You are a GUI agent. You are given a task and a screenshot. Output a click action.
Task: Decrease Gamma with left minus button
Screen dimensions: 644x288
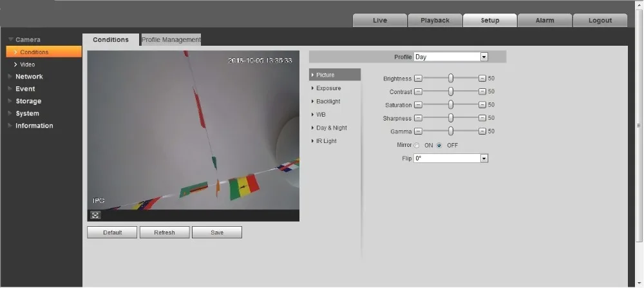(x=418, y=131)
